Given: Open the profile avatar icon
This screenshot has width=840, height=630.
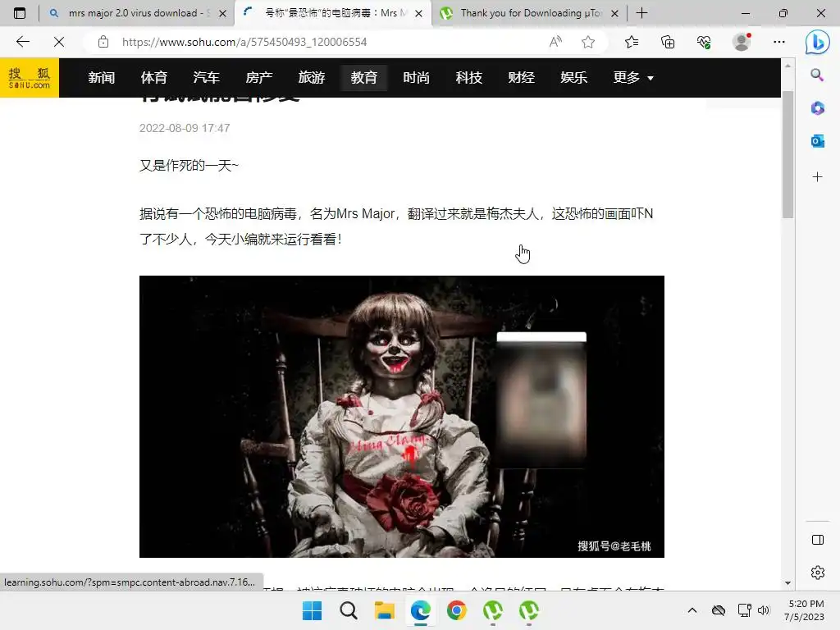Looking at the screenshot, I should [x=742, y=42].
